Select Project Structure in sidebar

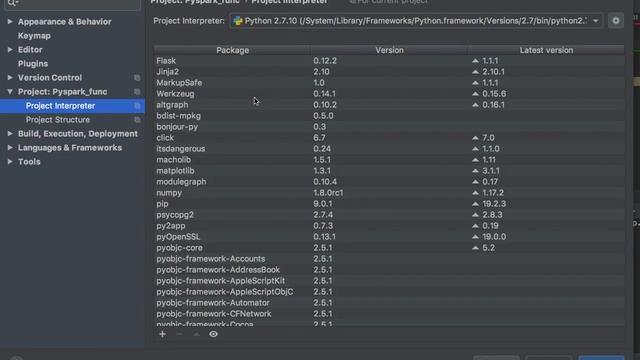[x=58, y=120]
